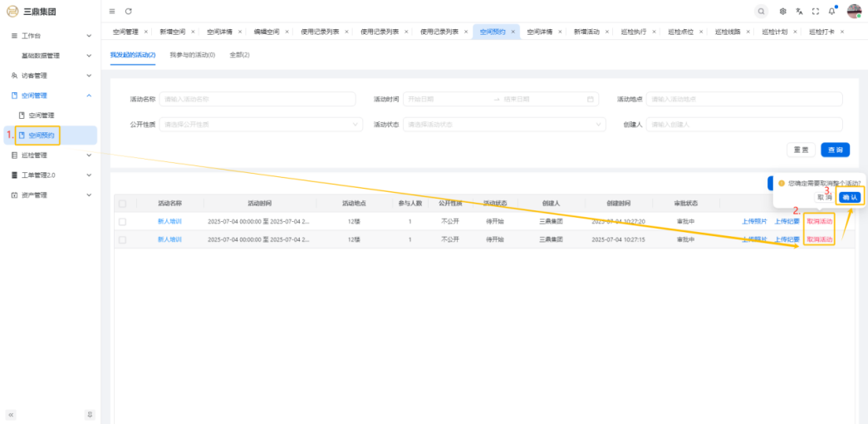Switch to the 我参与的活动(0) tab
This screenshot has height=424, width=868.
(x=192, y=55)
